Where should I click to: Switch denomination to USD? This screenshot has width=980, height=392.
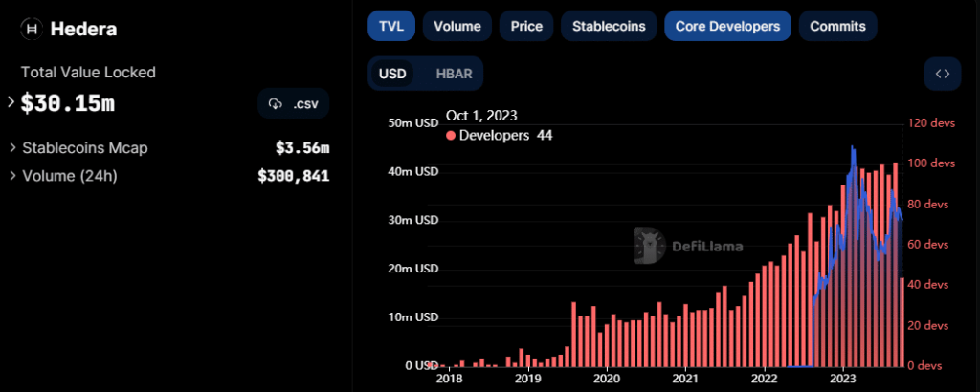tap(392, 74)
